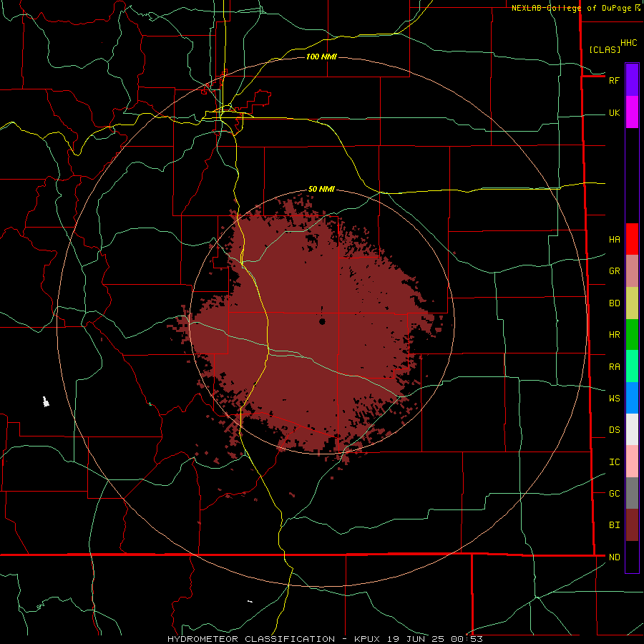Click the HA red legend swatch
The image size is (644, 644).
pyautogui.click(x=632, y=239)
